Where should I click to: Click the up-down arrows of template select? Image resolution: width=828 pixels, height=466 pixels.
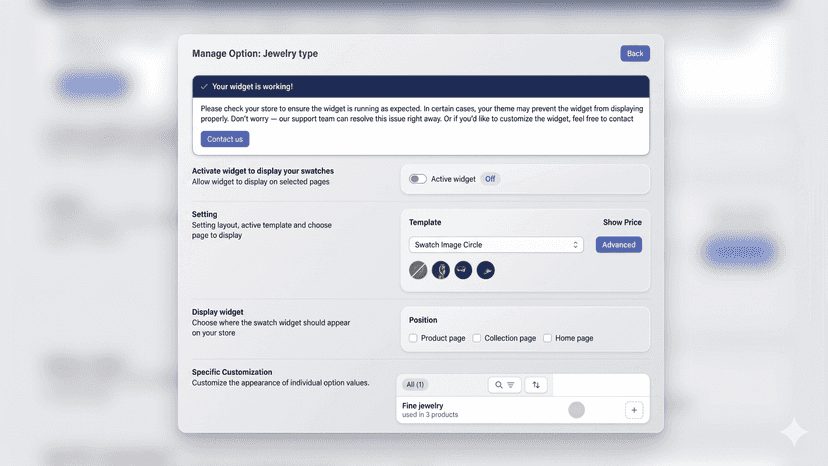click(575, 245)
